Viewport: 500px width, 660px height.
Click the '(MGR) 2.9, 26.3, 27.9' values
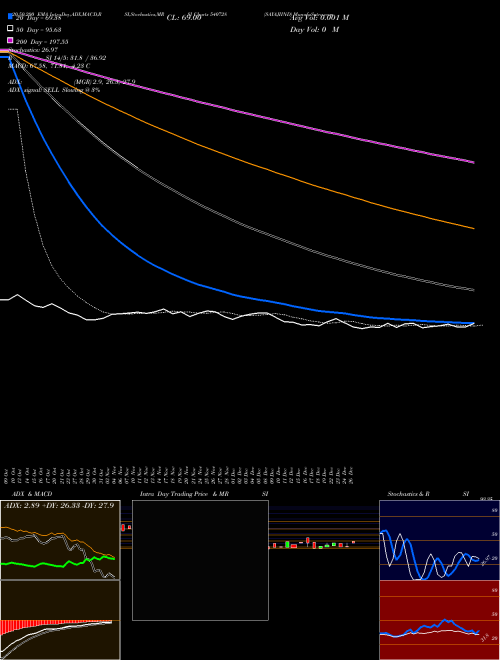(104, 82)
